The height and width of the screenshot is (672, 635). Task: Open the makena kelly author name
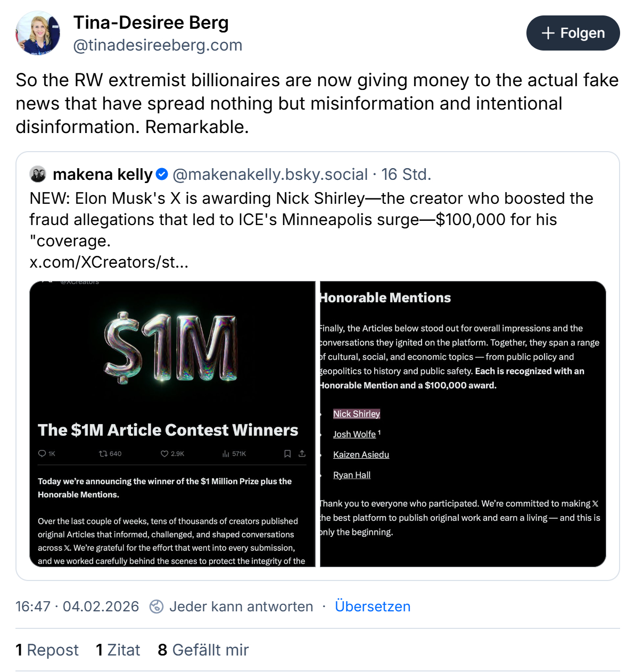tap(103, 174)
